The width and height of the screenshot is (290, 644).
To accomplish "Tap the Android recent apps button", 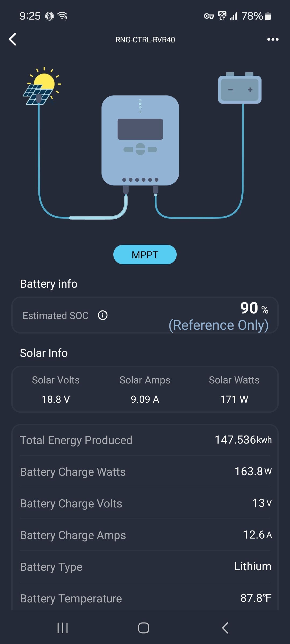I will [x=63, y=628].
